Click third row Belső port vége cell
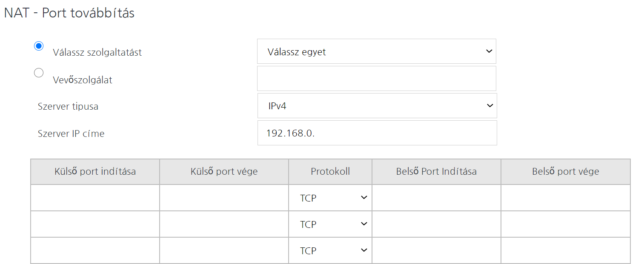 tap(565, 250)
